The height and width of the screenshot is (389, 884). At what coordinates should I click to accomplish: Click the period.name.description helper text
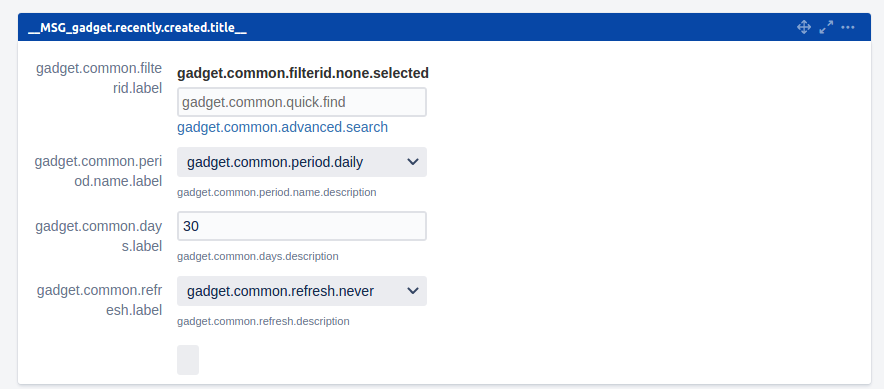(276, 192)
